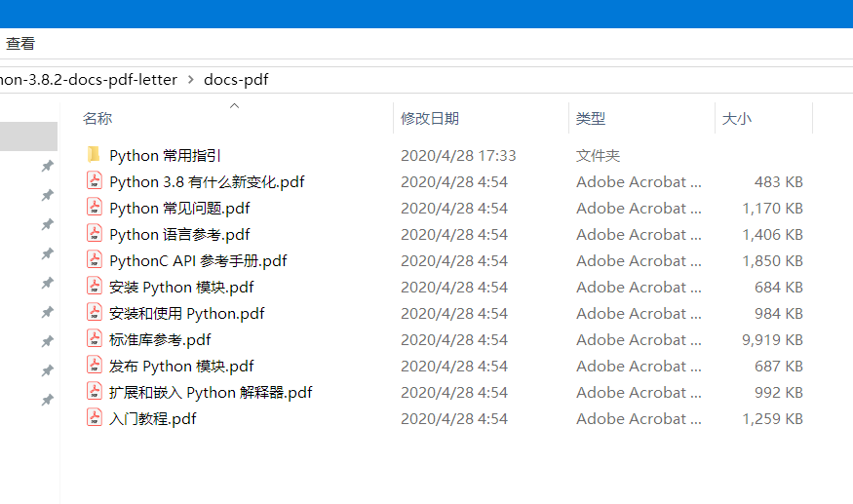Click PDF icon of PythonC API 参考手册.pdf

click(x=95, y=260)
